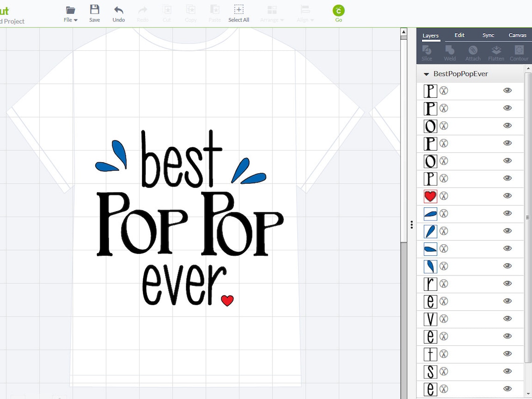Hide the top blue teardrop layer
The width and height of the screenshot is (532, 399).
click(507, 213)
